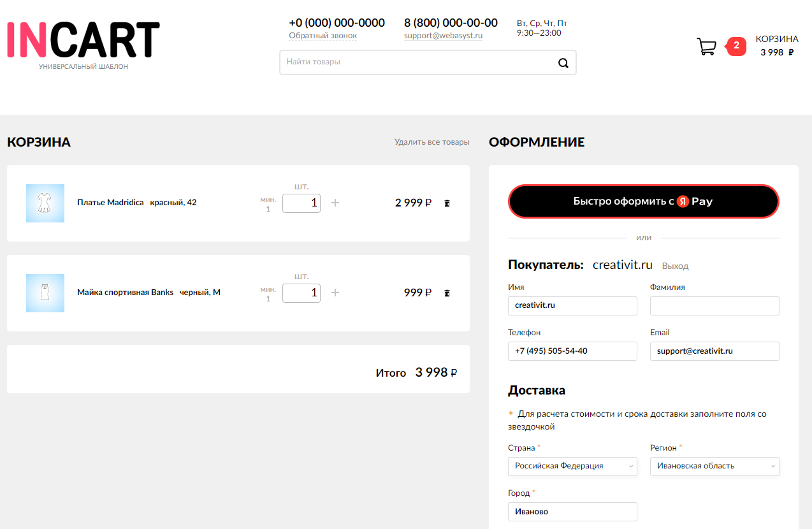Click the Телефон input field

point(572,351)
